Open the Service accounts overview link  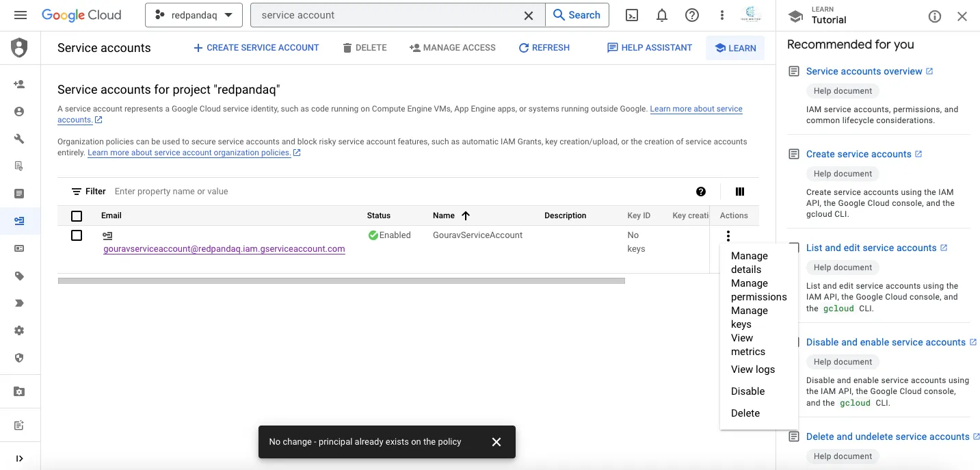(x=864, y=70)
